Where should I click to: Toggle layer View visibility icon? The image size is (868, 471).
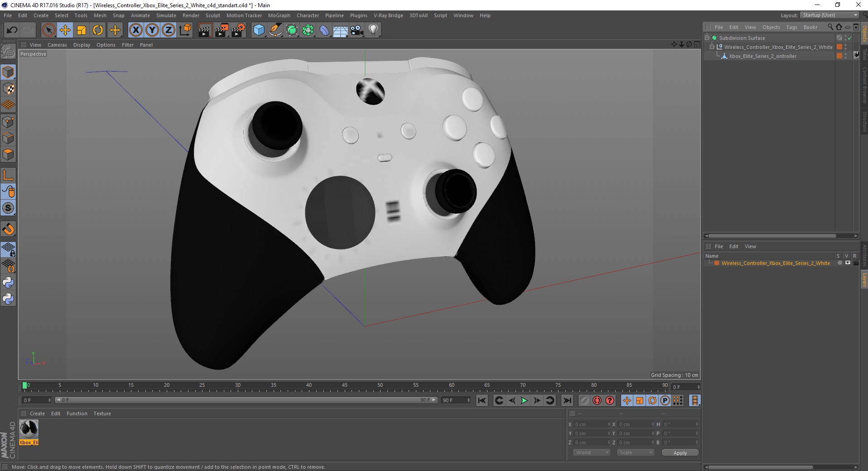pyautogui.click(x=848, y=263)
